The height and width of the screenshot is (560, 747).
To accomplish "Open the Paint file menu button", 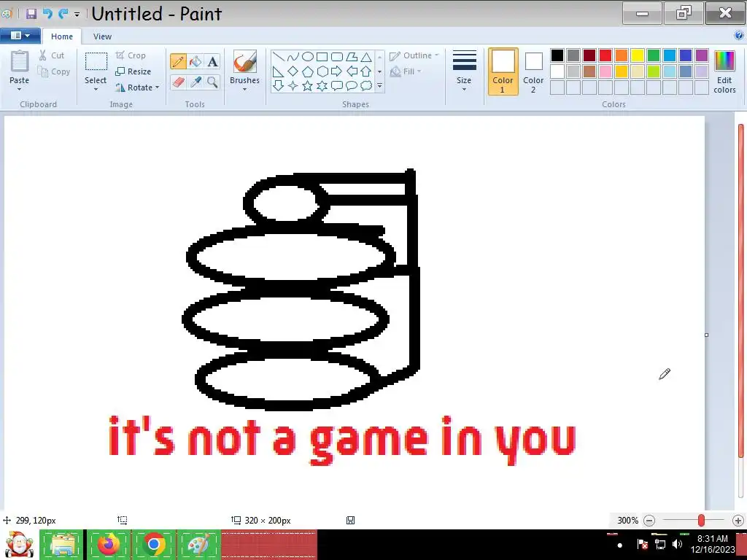I will tap(20, 36).
